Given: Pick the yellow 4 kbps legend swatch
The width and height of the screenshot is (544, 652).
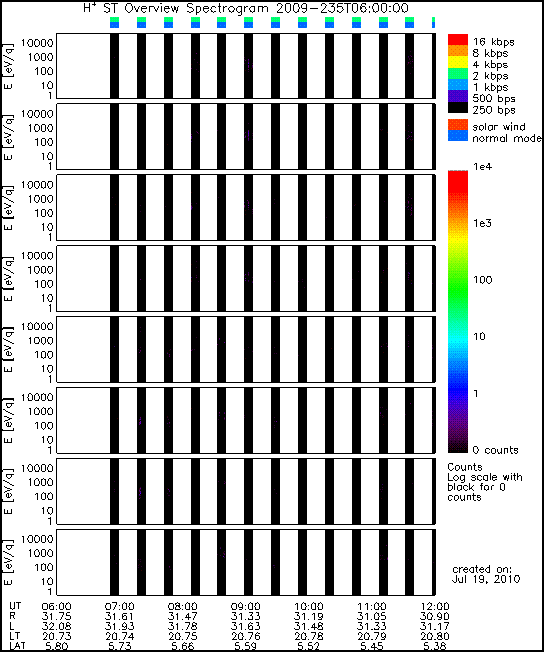Looking at the screenshot, I should tap(458, 62).
